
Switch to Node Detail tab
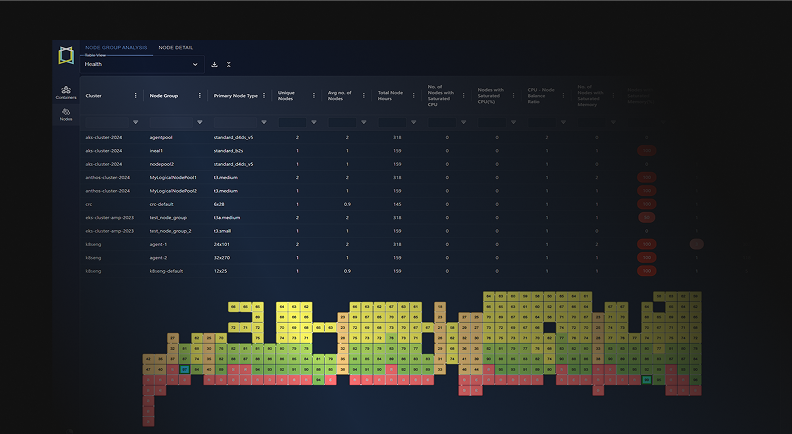click(176, 47)
